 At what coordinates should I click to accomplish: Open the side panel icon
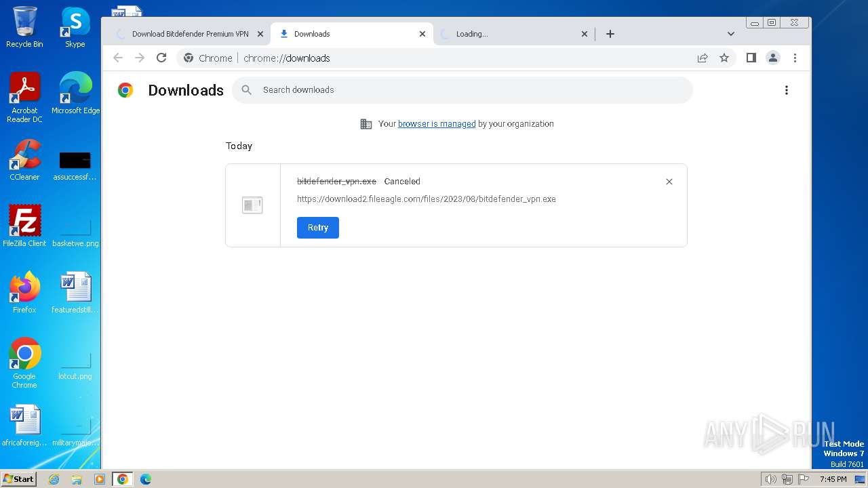coord(751,58)
